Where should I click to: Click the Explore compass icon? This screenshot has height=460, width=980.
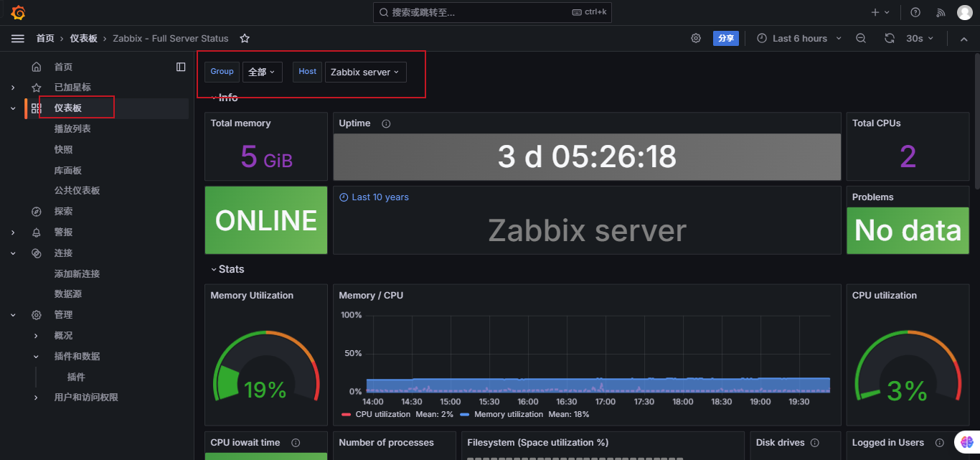pyautogui.click(x=37, y=212)
